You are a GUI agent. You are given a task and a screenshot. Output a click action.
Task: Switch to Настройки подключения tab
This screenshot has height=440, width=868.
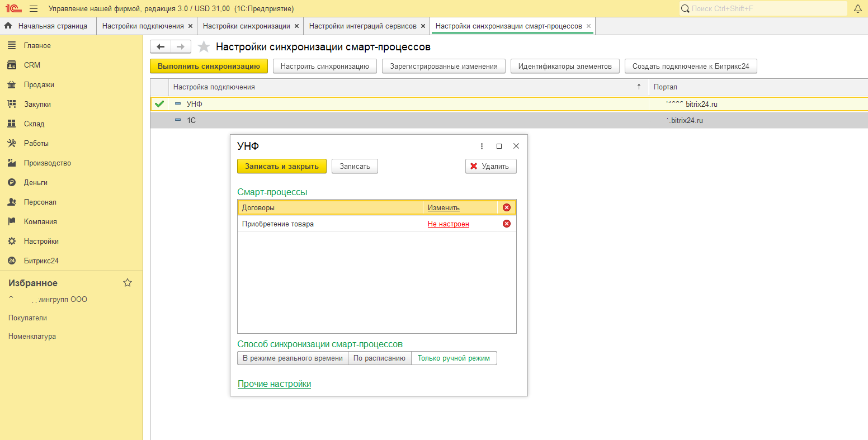143,26
